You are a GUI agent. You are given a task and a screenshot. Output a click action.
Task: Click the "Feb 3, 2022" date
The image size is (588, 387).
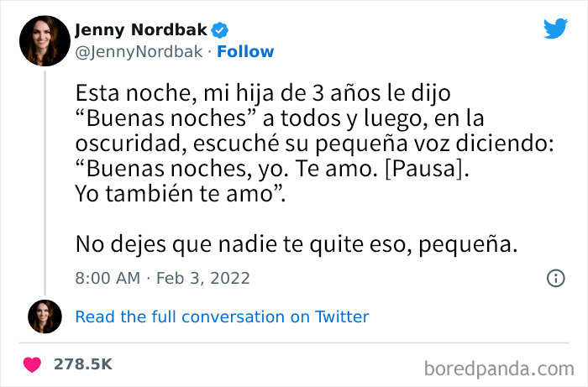[202, 278]
